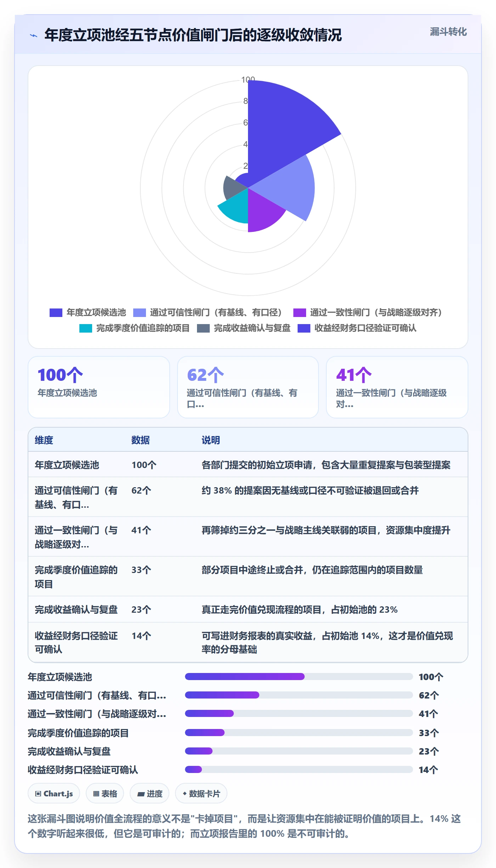Select the 完成收益确认与复盘 table cell
Image resolution: width=496 pixels, height=868 pixels.
(76, 610)
